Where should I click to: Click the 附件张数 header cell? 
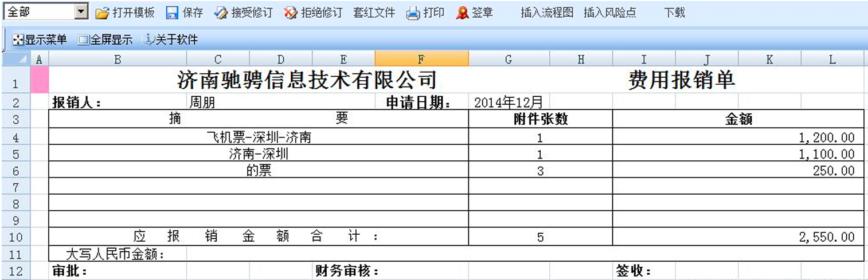(540, 119)
